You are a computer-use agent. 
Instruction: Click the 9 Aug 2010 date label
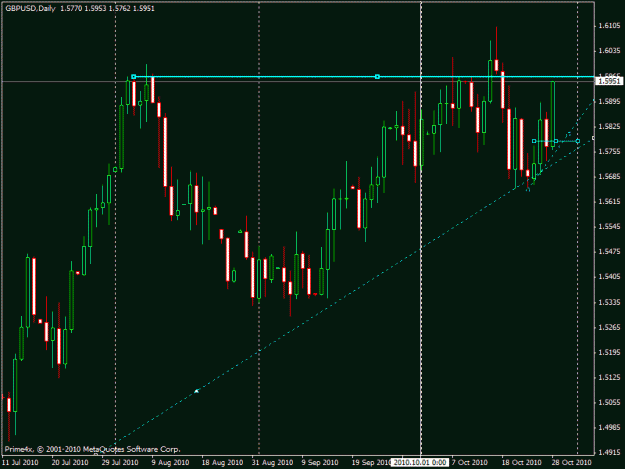tap(170, 463)
